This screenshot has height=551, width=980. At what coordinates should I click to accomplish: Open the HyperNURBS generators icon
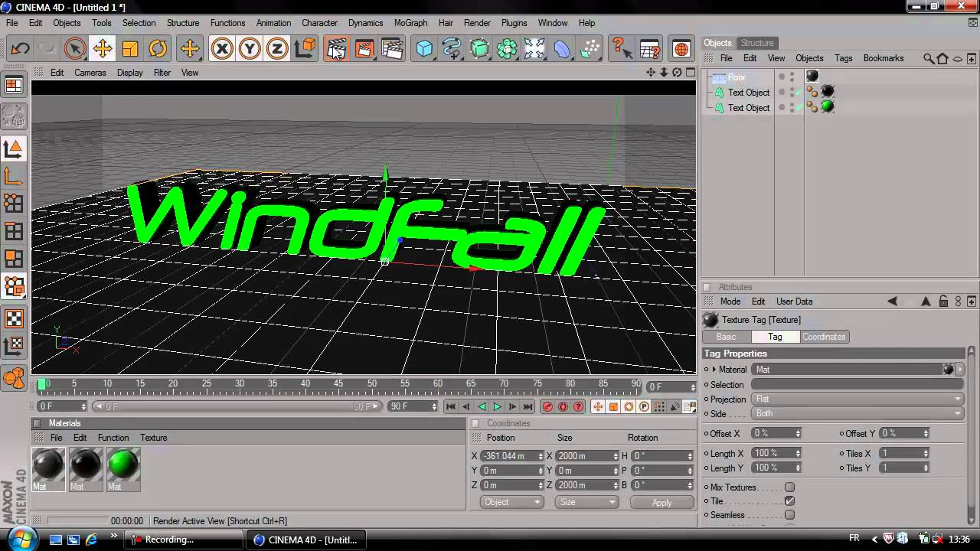tap(479, 50)
